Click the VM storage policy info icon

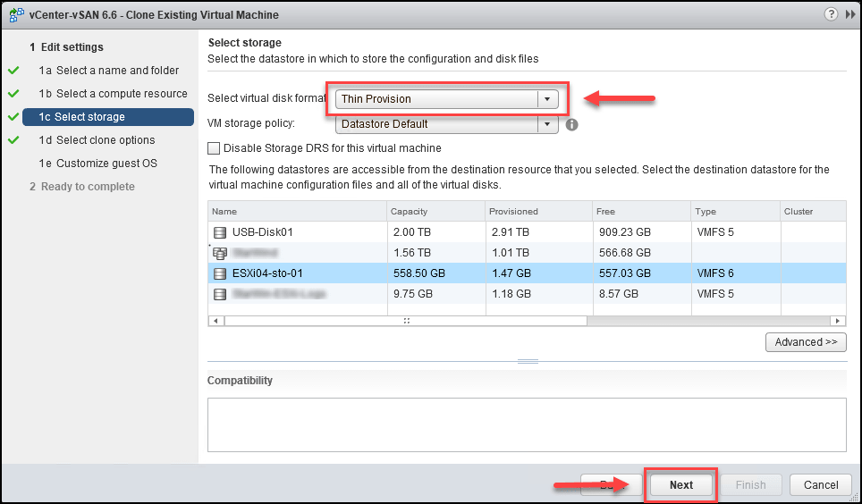pos(571,125)
